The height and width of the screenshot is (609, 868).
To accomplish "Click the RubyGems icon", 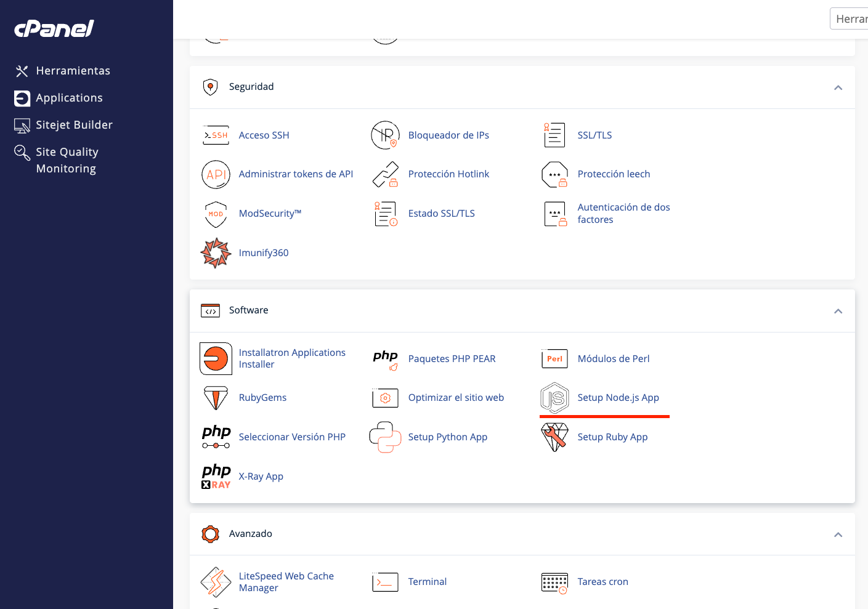I will point(216,398).
